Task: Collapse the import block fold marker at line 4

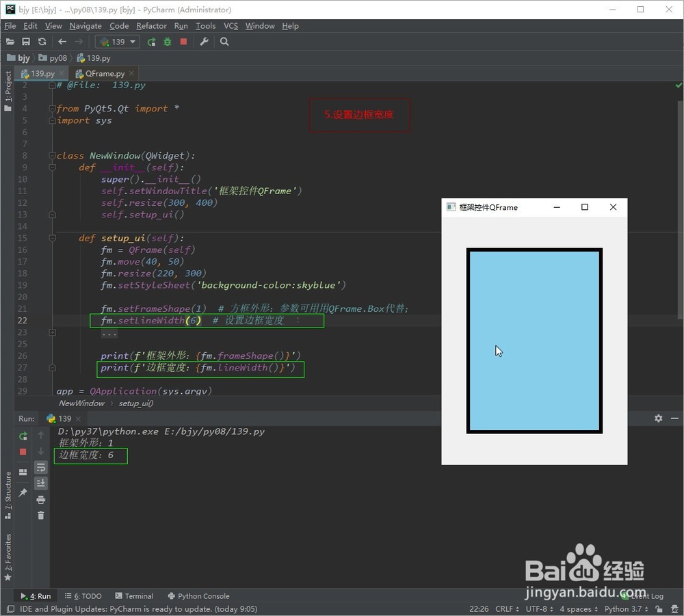Action: click(x=53, y=109)
